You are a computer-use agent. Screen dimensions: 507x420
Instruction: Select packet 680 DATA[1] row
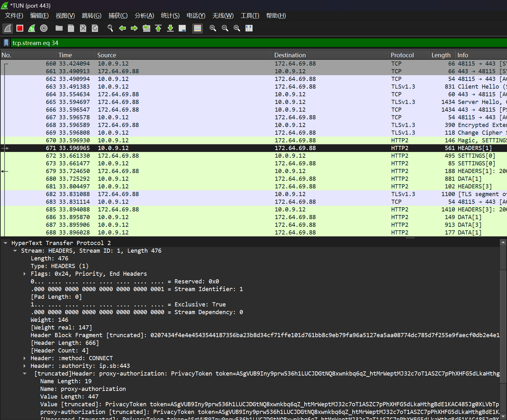[254, 179]
